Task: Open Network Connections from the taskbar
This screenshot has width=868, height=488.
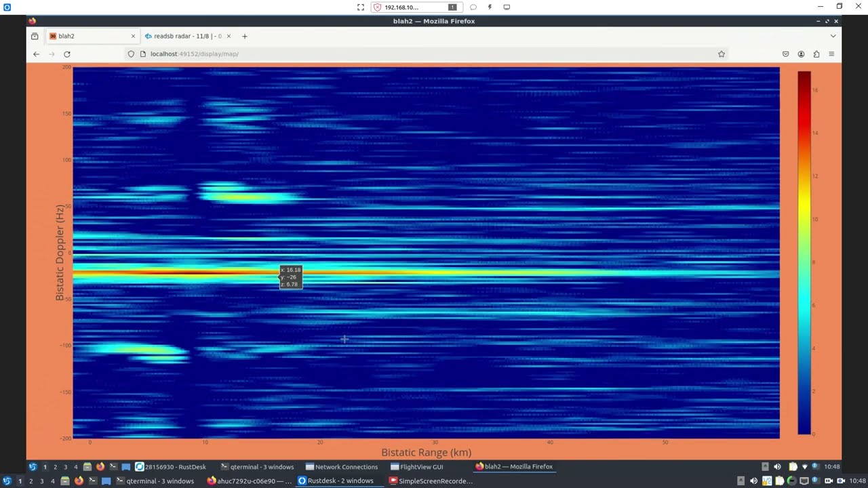Action: coord(342,467)
